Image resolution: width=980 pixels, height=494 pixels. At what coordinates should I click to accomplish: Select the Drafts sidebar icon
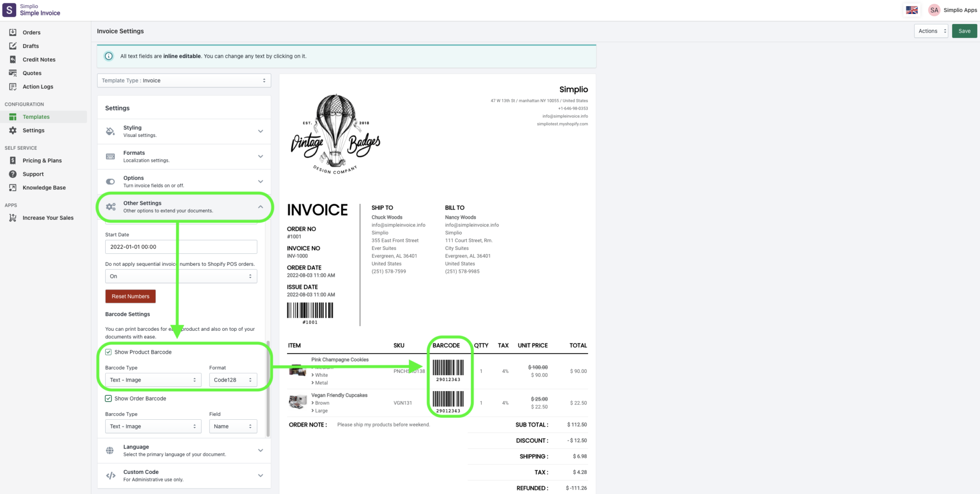click(x=12, y=45)
